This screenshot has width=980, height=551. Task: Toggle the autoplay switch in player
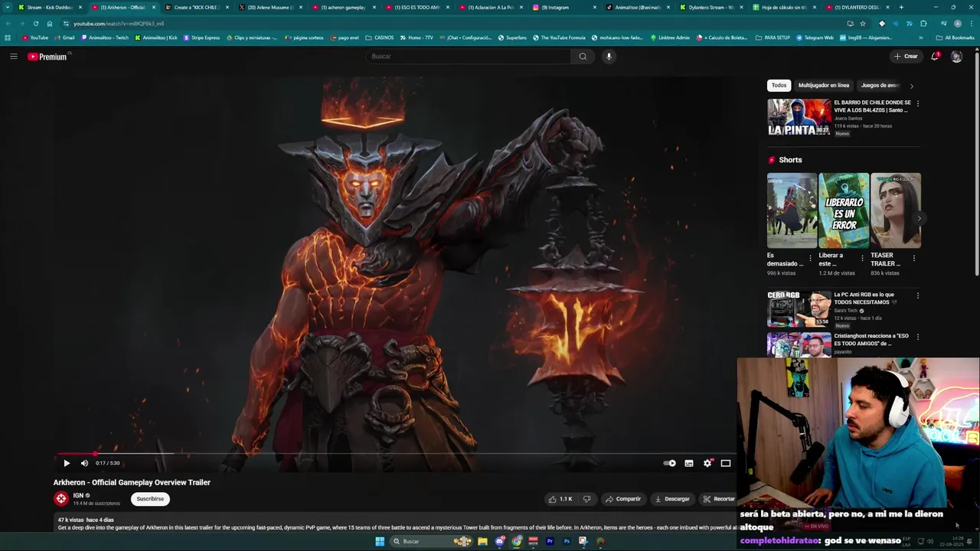coord(670,463)
